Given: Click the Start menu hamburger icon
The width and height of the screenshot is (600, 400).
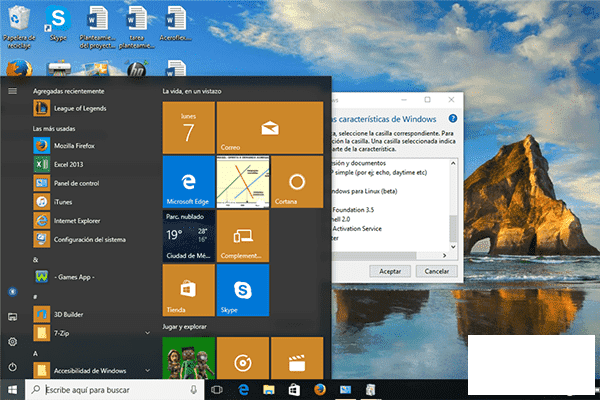Looking at the screenshot, I should [13, 91].
